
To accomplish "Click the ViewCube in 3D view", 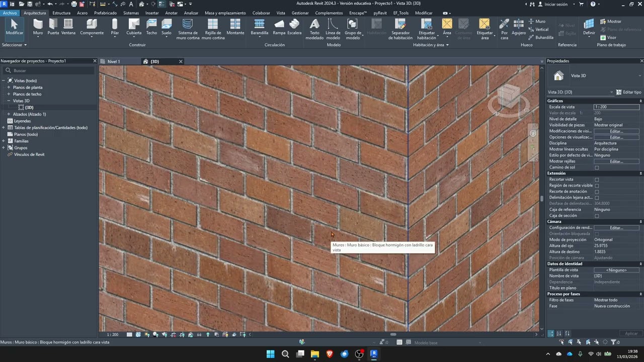I will 509,97.
